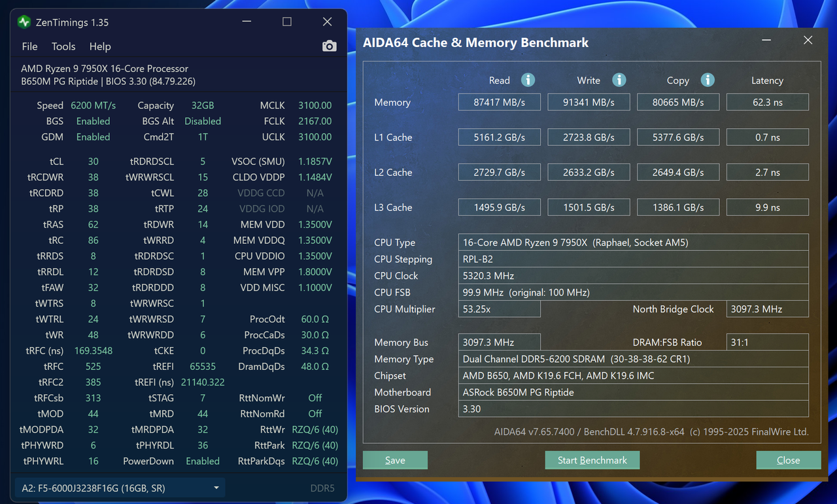Screen dimensions: 837x504
Task: Click the MEM VPP value 1.8000V
Action: [315, 272]
